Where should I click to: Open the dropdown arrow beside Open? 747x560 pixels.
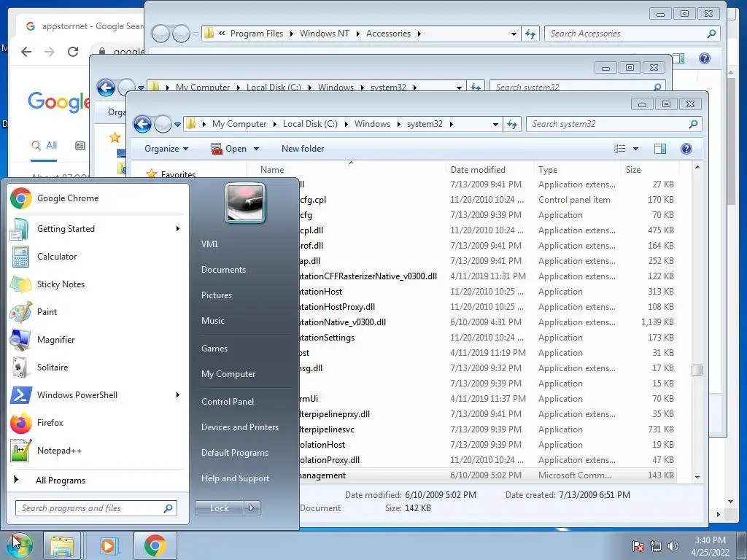[x=256, y=149]
